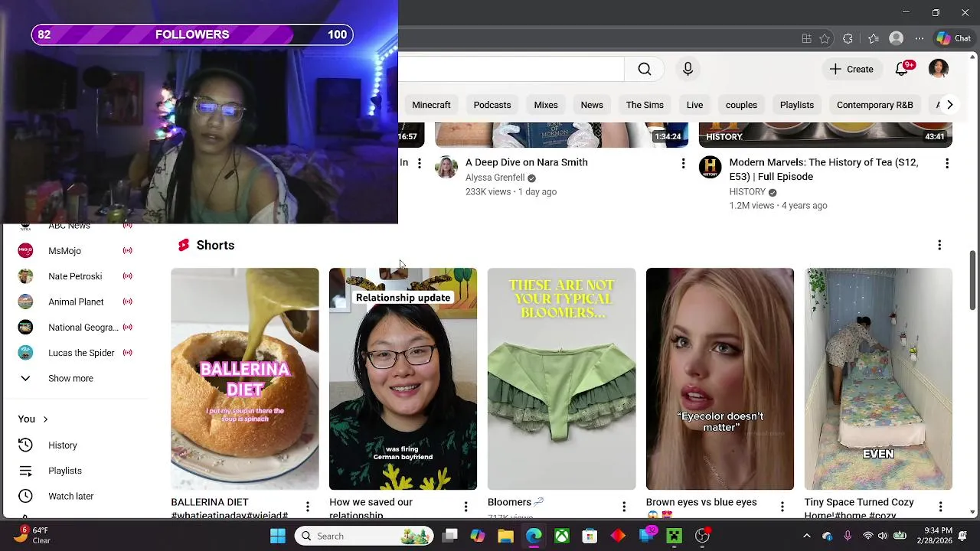Open the HISTORY channel name link
This screenshot has width=980, height=551.
tap(747, 192)
